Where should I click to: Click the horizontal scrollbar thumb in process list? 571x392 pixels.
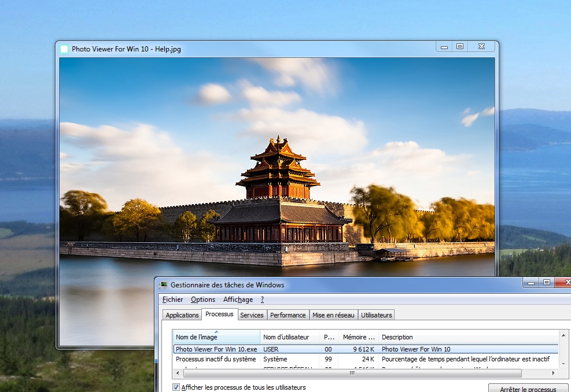[x=352, y=373]
